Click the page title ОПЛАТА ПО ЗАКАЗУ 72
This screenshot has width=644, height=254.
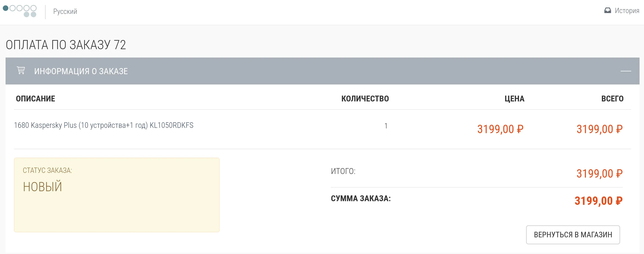66,45
